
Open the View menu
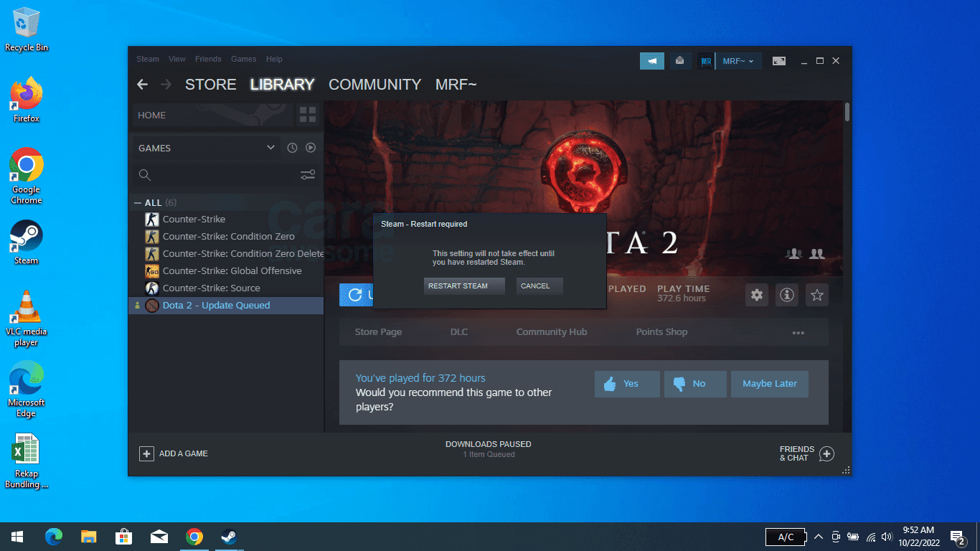(177, 60)
